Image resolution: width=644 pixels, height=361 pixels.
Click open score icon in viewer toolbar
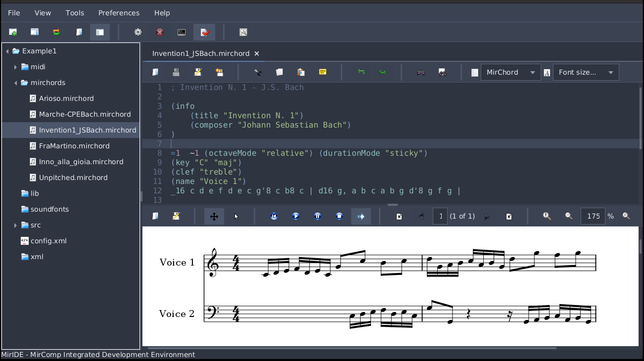tap(155, 216)
